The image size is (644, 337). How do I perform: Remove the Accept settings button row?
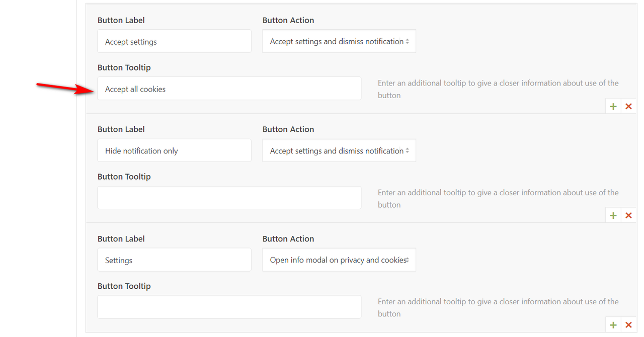pyautogui.click(x=628, y=106)
